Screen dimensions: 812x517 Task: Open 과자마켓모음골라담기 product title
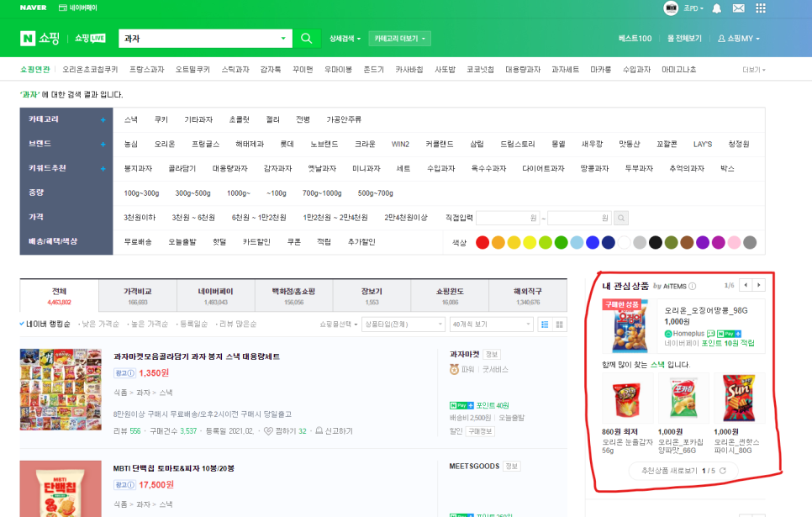pos(197,356)
